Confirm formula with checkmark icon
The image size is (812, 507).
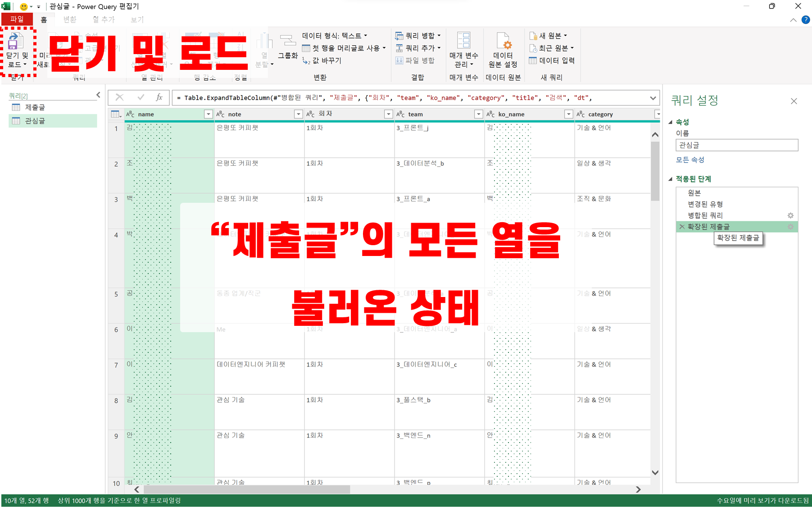[141, 97]
